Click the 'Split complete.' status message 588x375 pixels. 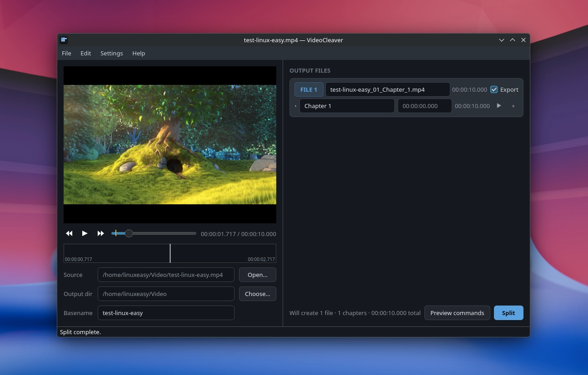tap(80, 332)
